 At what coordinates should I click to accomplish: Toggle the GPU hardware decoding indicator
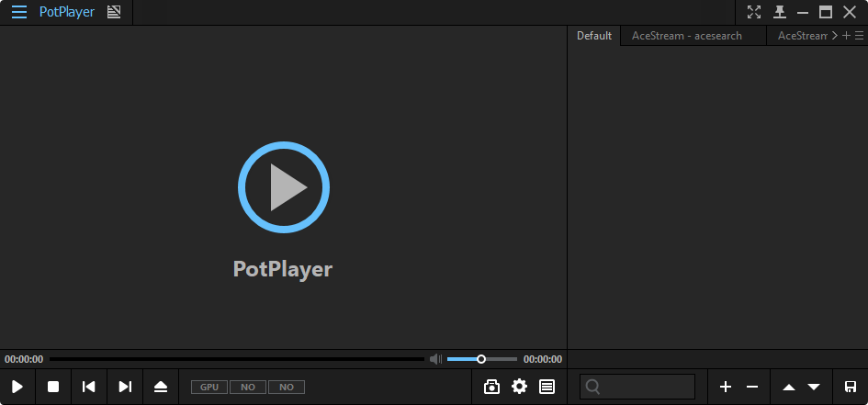(x=209, y=388)
